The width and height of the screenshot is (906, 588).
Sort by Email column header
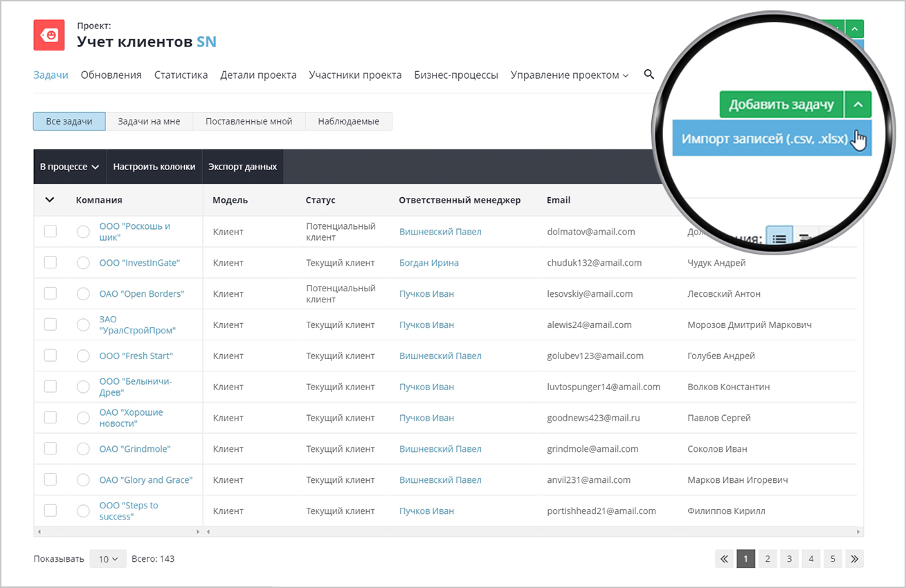(559, 200)
